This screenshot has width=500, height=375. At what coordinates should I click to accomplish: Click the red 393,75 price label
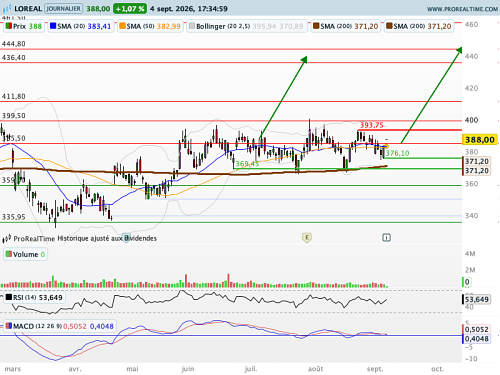[372, 125]
